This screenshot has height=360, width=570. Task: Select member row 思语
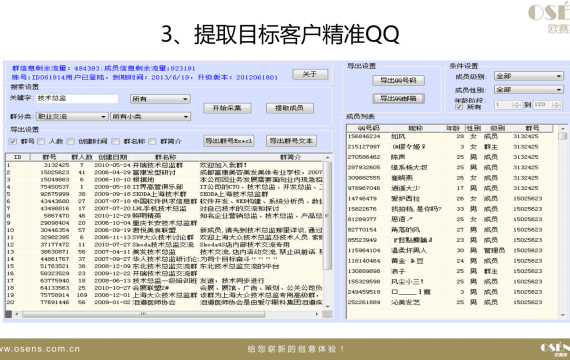pyautogui.click(x=450, y=219)
